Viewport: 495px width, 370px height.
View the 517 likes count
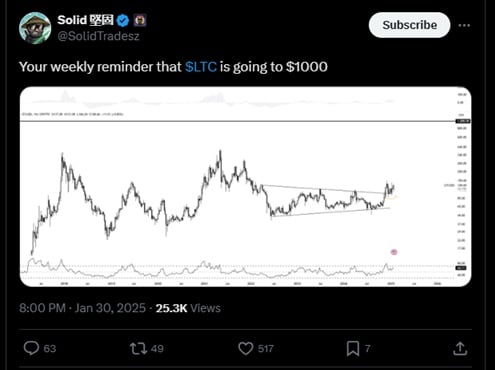tap(266, 349)
